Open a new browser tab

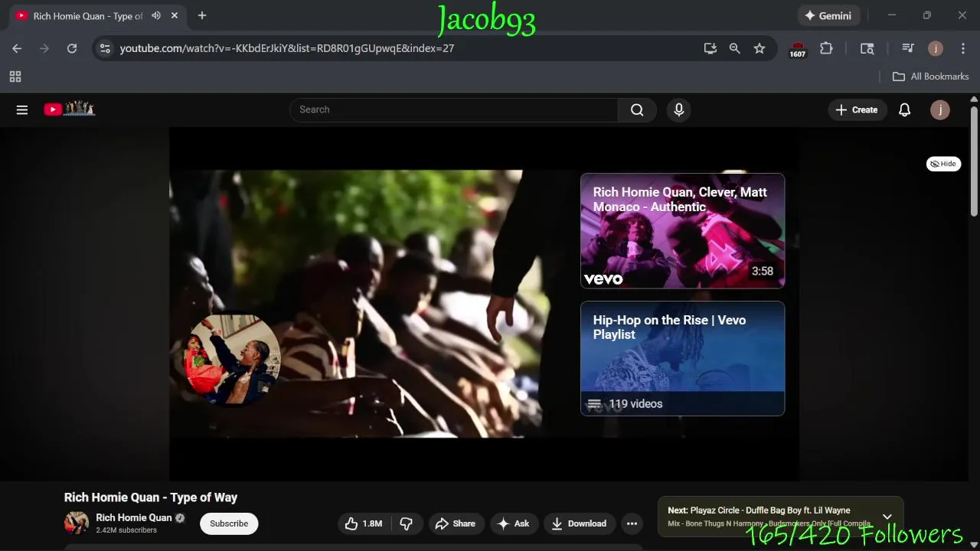coord(202,15)
